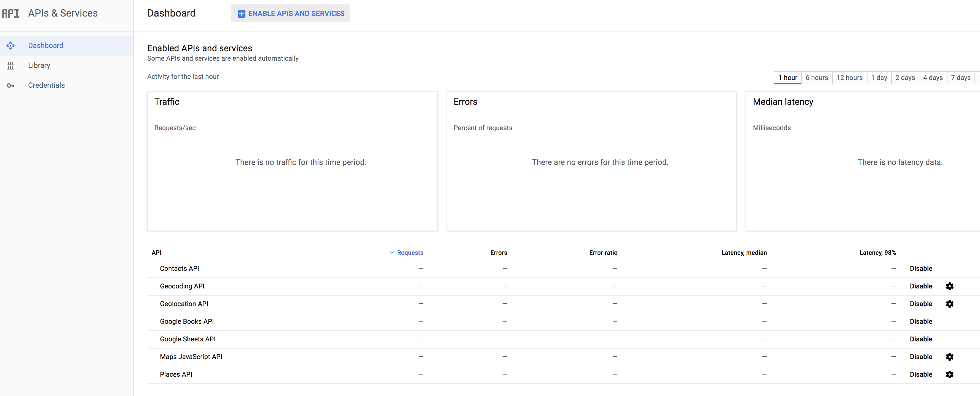The image size is (980, 396).
Task: Click the Median latency card title
Action: [x=783, y=102]
